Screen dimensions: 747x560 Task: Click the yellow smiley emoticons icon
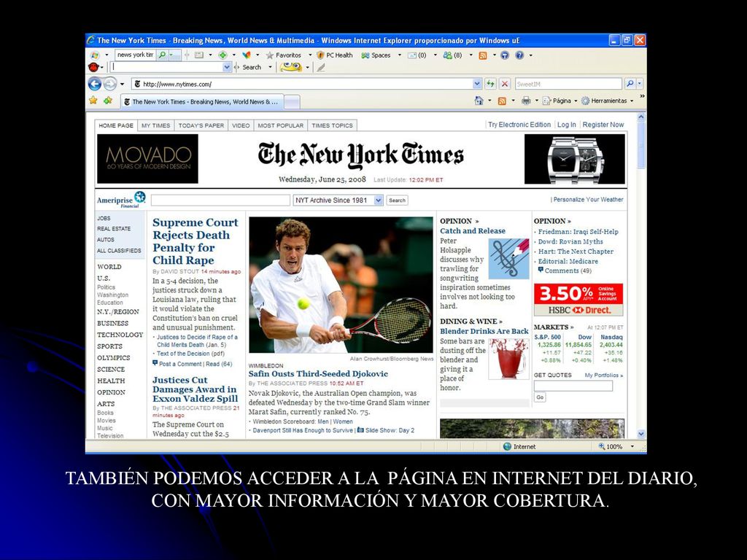(x=290, y=67)
